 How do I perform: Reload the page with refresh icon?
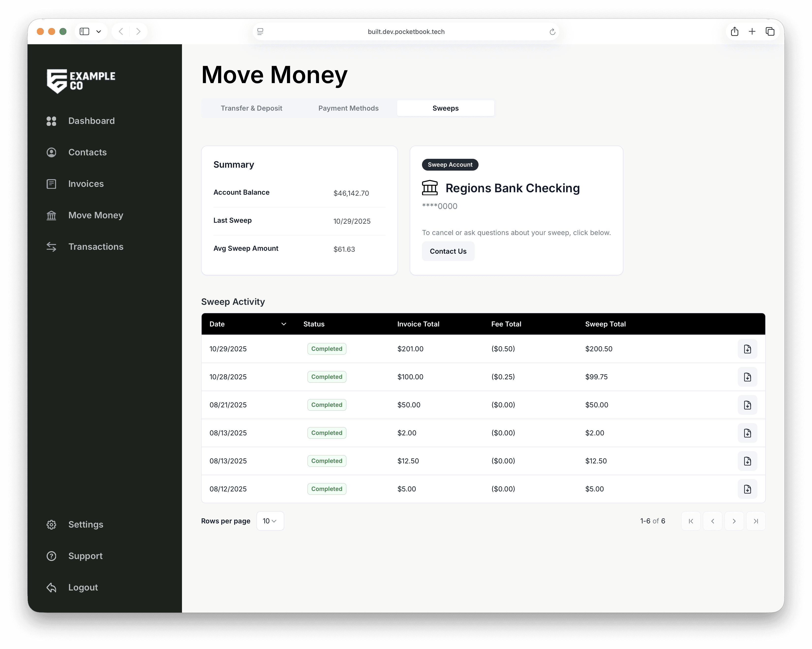pos(552,32)
